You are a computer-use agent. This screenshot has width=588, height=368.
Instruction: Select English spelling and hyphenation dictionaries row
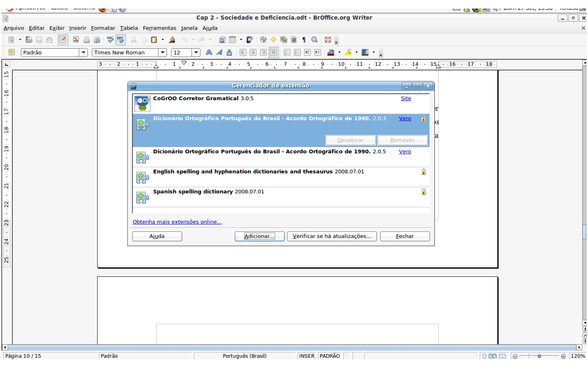[281, 177]
